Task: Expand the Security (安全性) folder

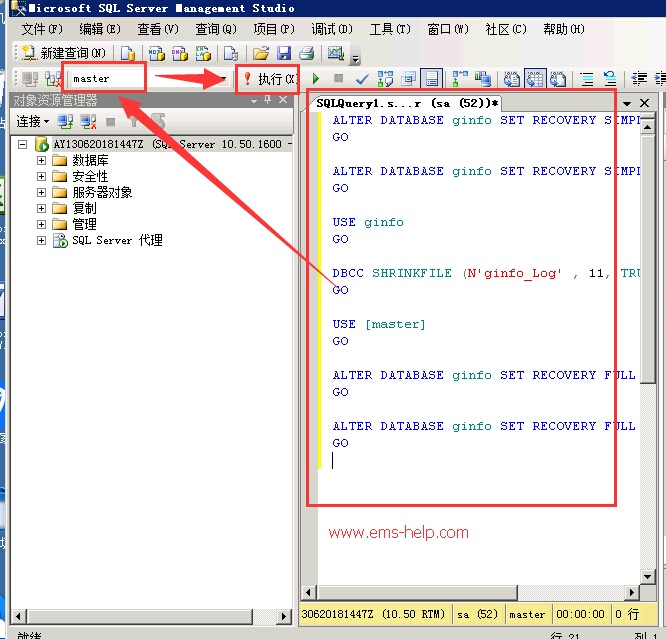Action: tap(41, 176)
